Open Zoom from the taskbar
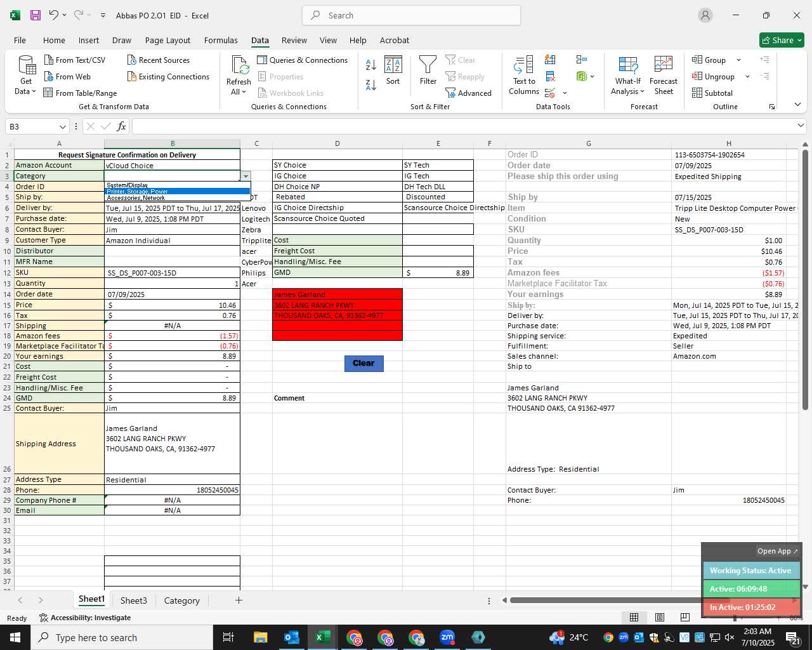 [x=447, y=637]
